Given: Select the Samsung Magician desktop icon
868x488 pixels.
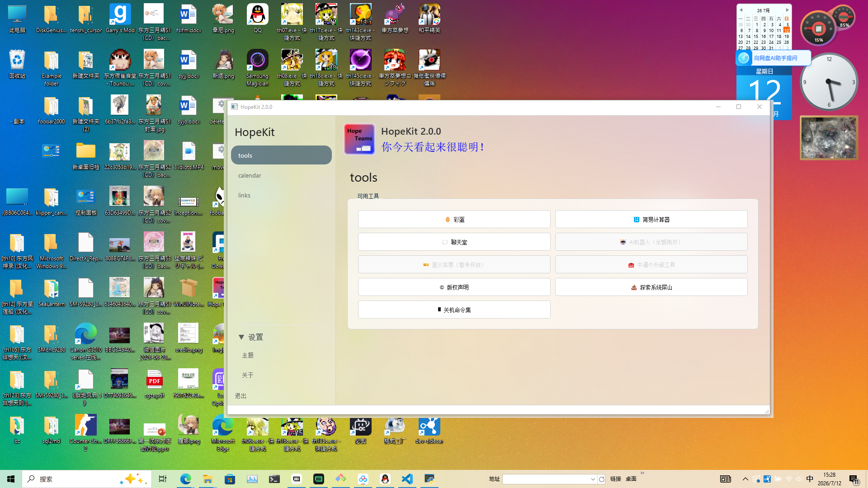Looking at the screenshot, I should (x=257, y=68).
